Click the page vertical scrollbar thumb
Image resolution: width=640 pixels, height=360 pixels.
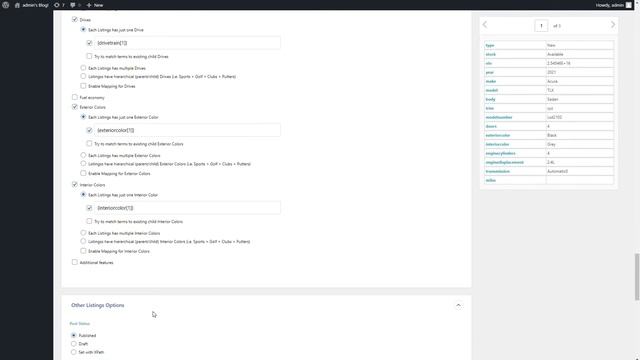tap(637, 277)
